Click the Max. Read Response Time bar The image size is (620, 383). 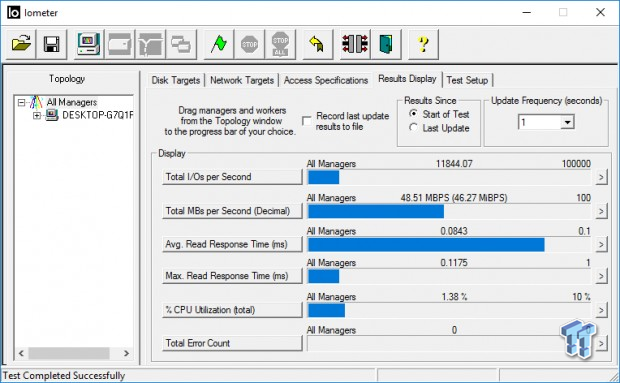pyautogui.click(x=449, y=276)
